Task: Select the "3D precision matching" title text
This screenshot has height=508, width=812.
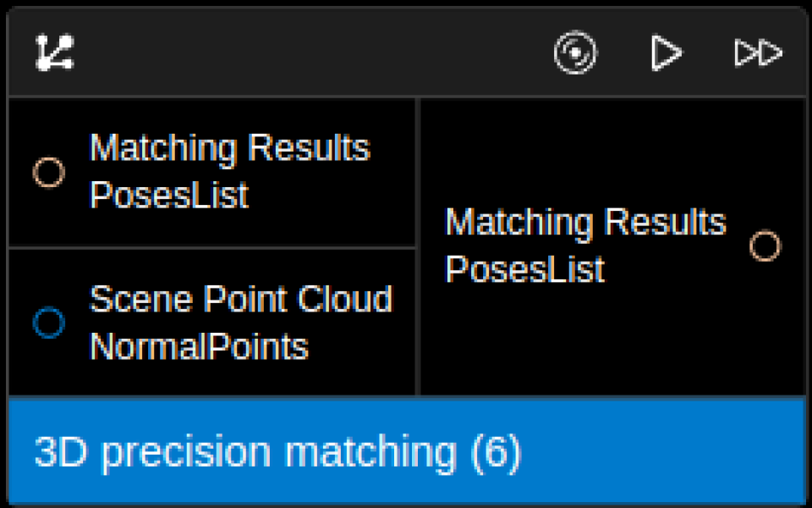Action: tap(245, 451)
